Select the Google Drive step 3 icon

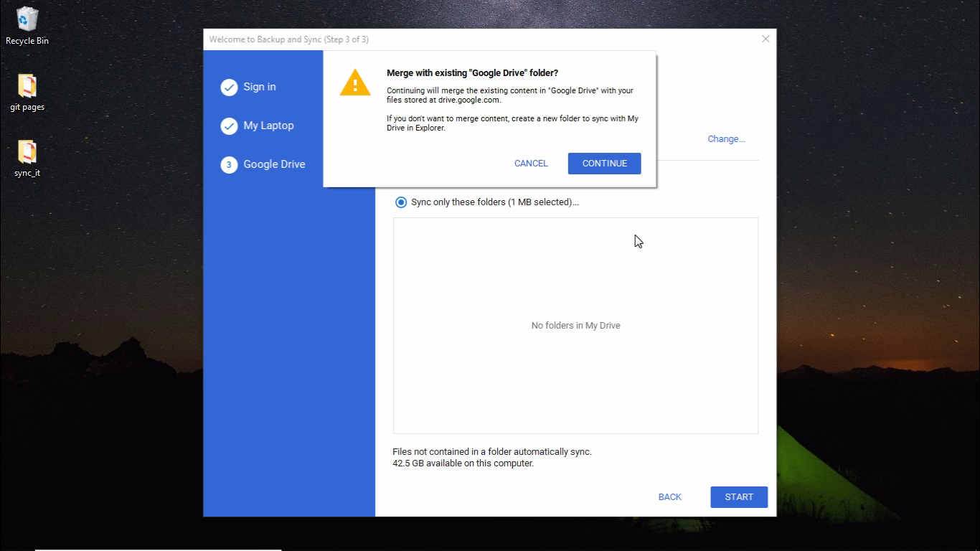229,164
